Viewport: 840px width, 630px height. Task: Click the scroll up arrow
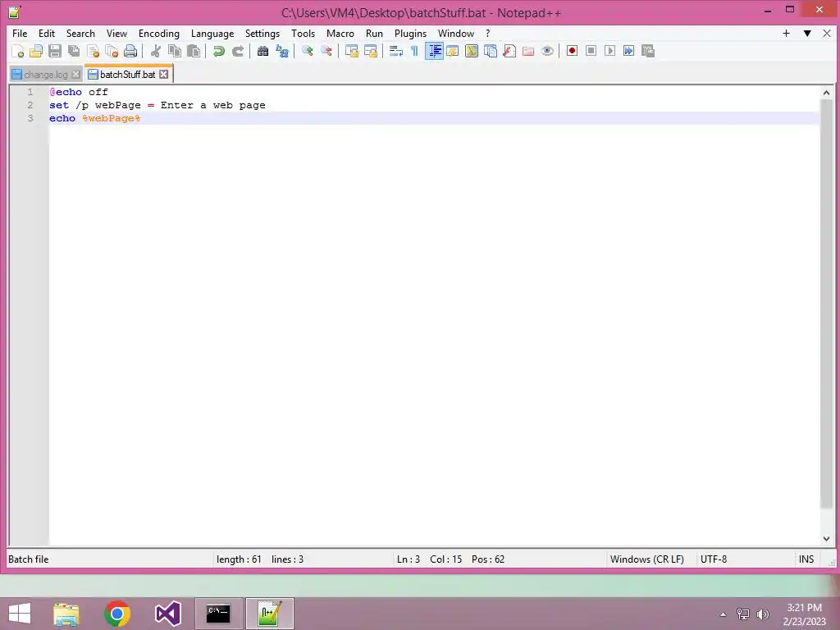[x=826, y=93]
